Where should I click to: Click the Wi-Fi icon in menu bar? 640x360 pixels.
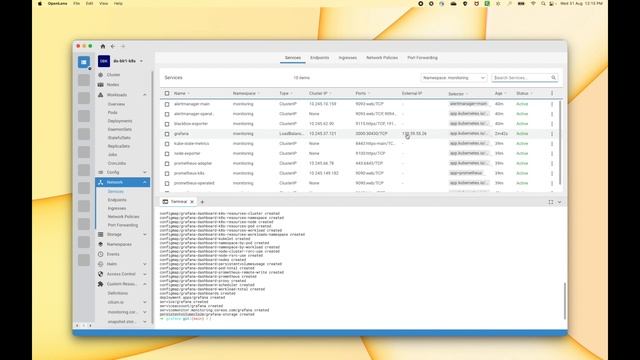(x=533, y=3)
